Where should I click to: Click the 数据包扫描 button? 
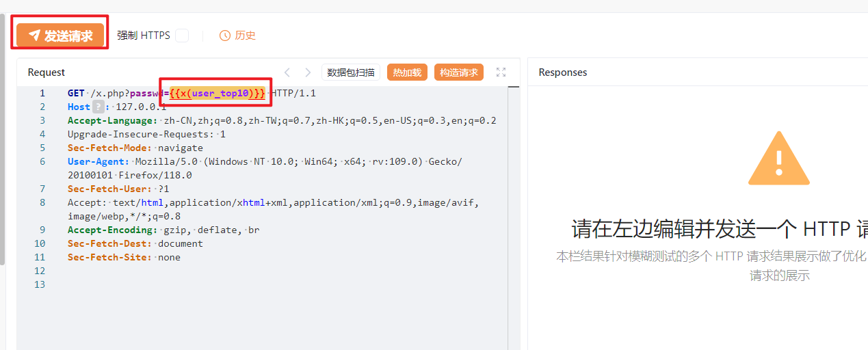[x=351, y=72]
